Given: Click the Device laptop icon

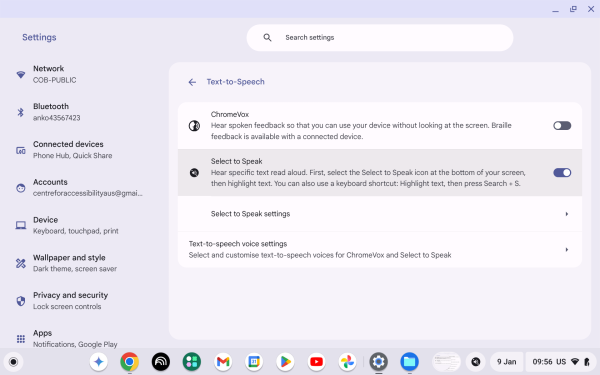Looking at the screenshot, I should click(21, 225).
